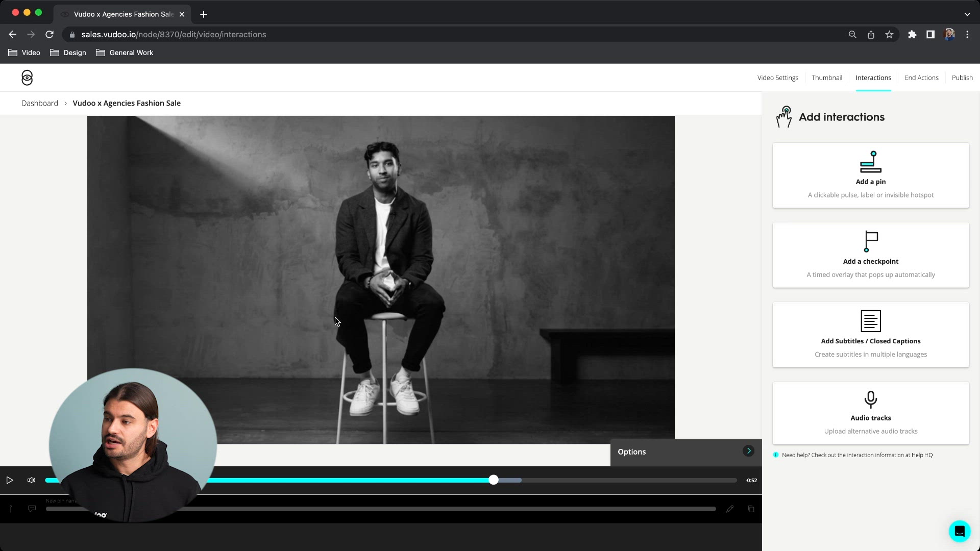Click the Vudoo x Agencies Fashion Sale breadcrumb
980x551 pixels.
click(x=127, y=103)
